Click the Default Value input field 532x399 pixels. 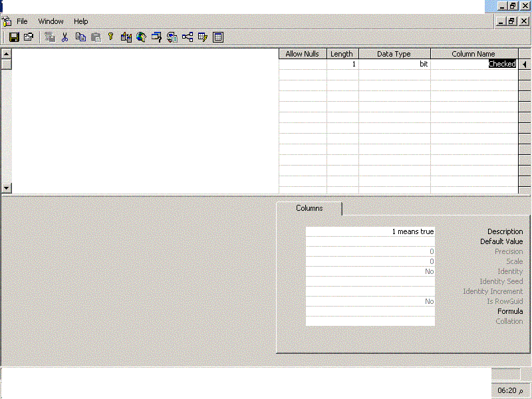pyautogui.click(x=370, y=241)
